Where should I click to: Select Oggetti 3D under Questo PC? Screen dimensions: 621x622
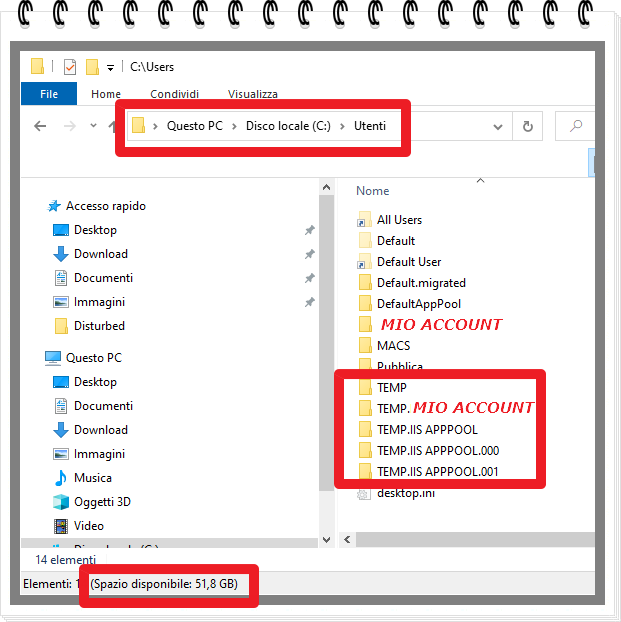[102, 502]
